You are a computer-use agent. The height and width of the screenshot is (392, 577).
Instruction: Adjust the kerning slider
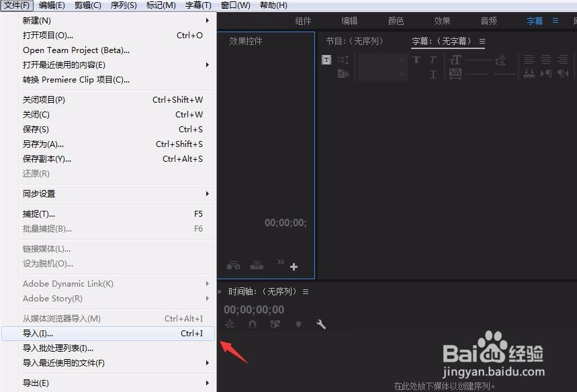point(477,74)
